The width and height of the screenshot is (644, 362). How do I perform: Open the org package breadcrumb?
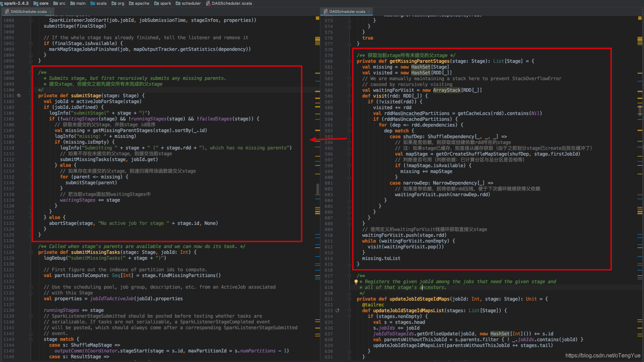[x=118, y=3]
